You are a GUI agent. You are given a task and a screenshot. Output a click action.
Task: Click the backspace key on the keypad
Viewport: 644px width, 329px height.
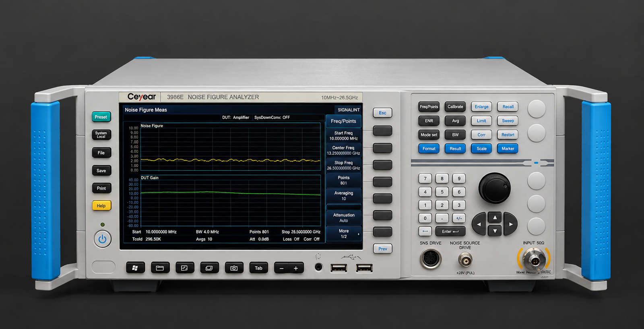[x=425, y=231]
